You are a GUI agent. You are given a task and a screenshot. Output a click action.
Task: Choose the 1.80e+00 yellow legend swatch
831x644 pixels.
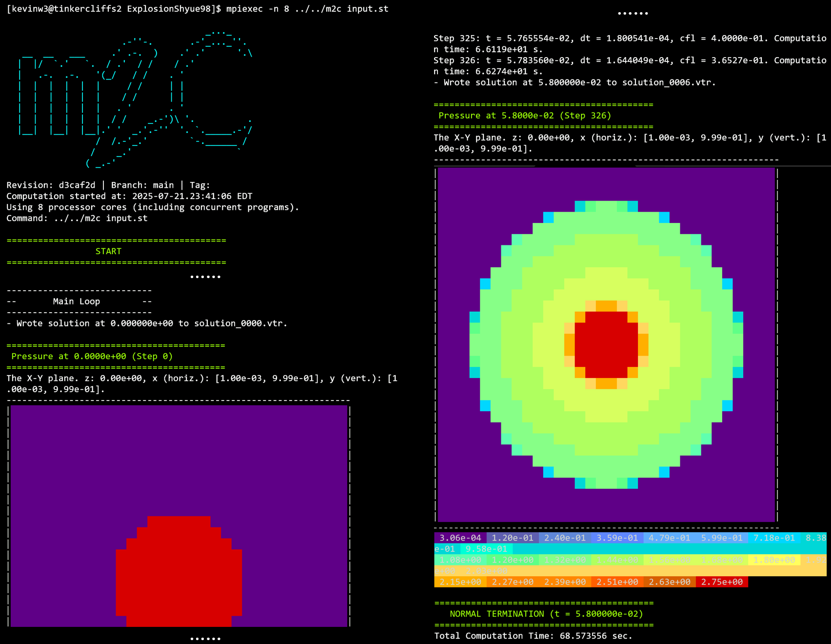click(x=774, y=560)
